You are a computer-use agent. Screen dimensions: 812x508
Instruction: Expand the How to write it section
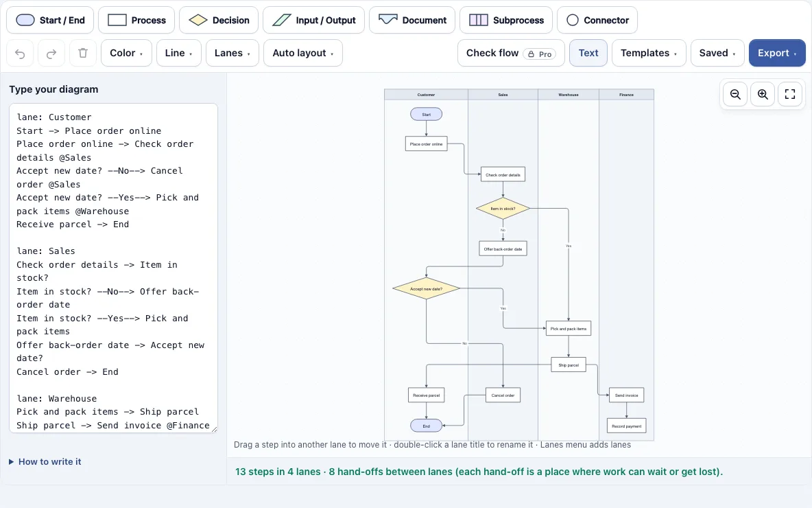coord(45,462)
